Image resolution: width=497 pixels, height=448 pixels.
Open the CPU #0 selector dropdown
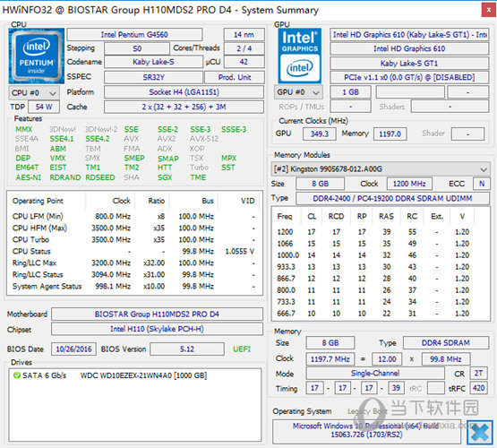click(x=34, y=93)
